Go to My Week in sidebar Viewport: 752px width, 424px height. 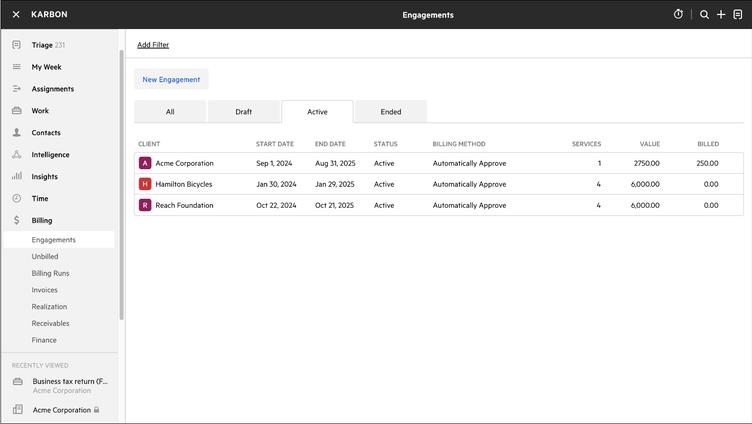click(46, 67)
